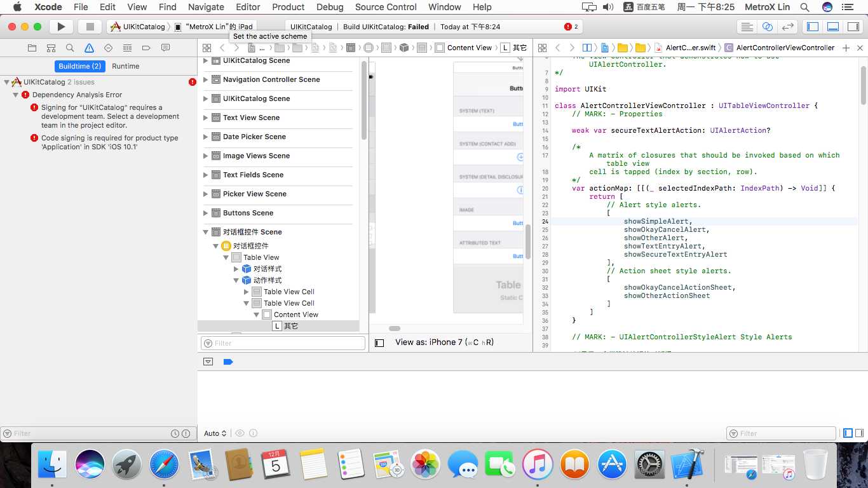Open the report navigator speech-bubble icon
Screen dimensions: 868x488
click(x=165, y=48)
